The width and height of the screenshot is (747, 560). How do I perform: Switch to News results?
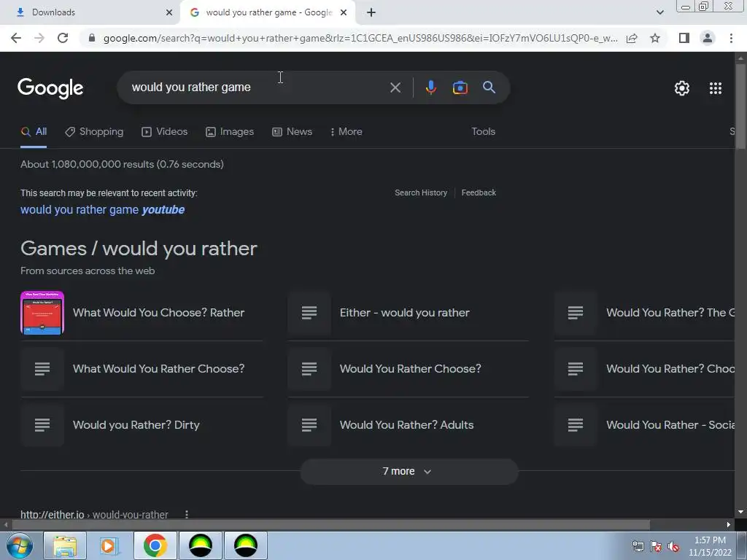click(292, 132)
